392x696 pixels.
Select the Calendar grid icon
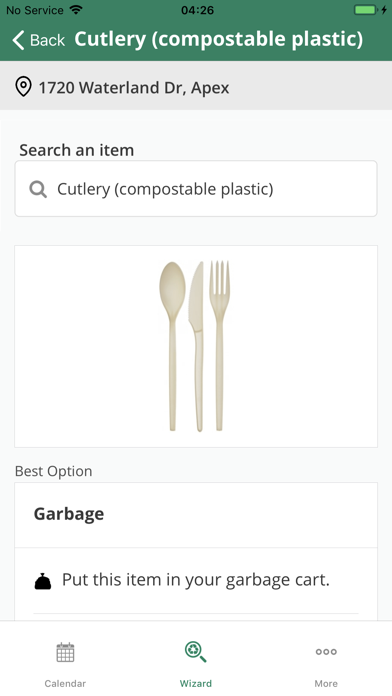[65, 652]
